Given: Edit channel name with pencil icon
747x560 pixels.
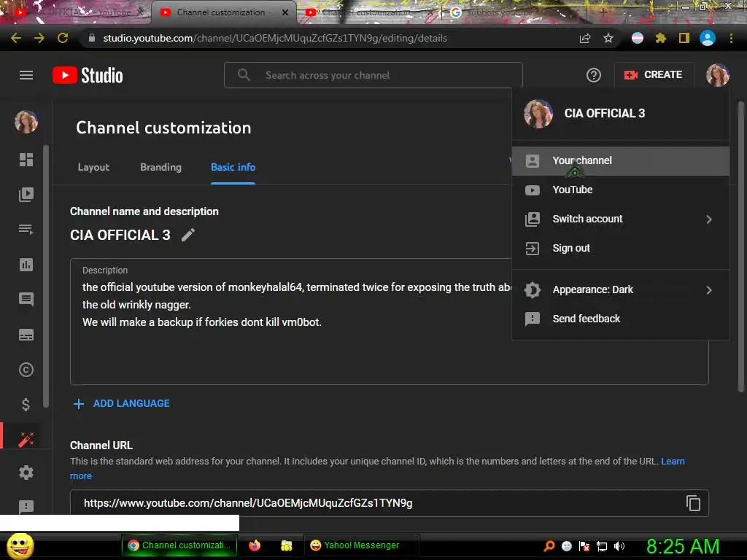Looking at the screenshot, I should tap(188, 235).
